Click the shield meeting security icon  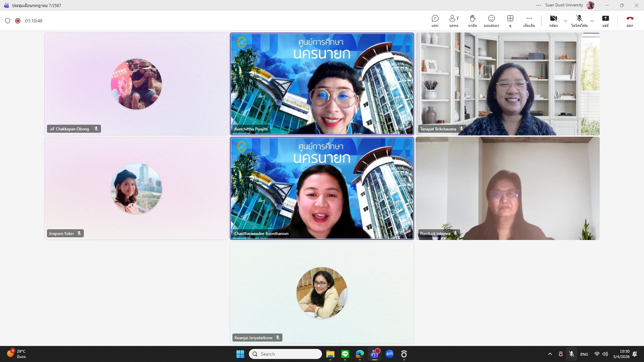tap(8, 21)
